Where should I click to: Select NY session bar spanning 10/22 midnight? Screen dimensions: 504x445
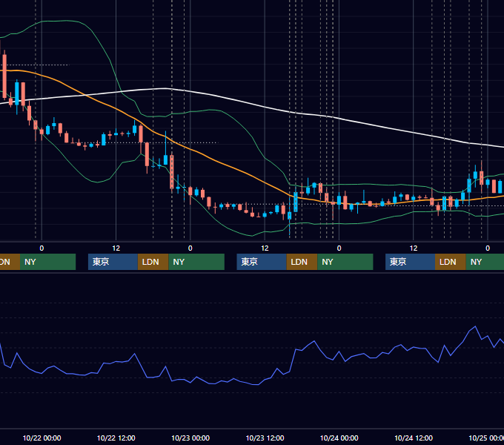[48, 262]
